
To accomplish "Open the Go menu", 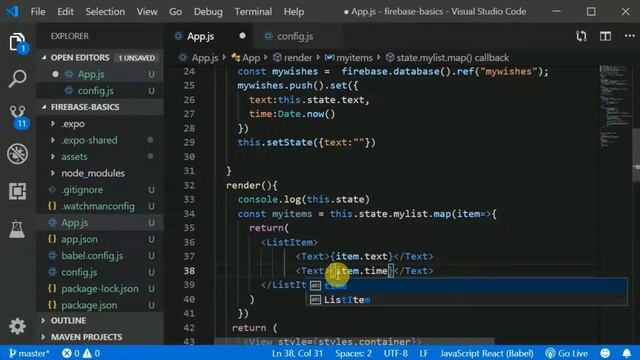I will pos(176,11).
